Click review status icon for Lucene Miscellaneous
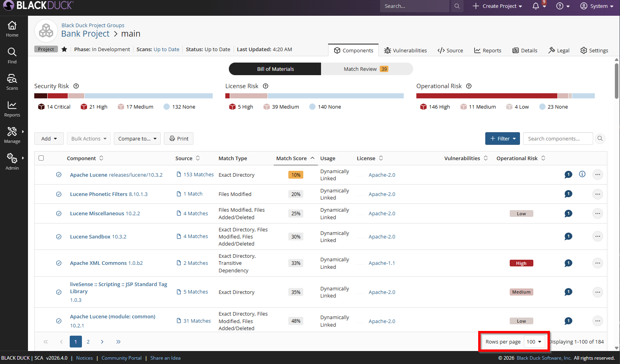 (x=59, y=214)
